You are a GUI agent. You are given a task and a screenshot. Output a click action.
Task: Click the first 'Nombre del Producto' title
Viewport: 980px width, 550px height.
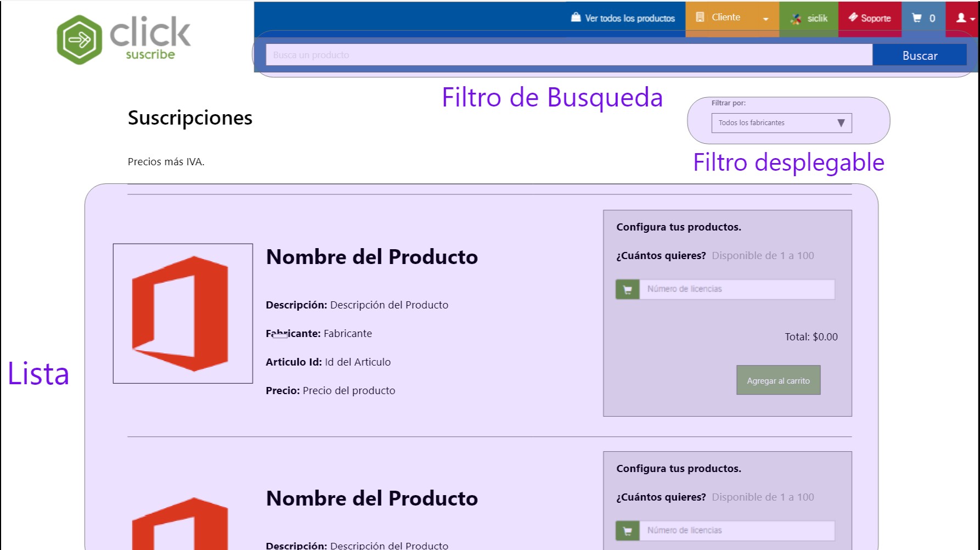pos(372,257)
